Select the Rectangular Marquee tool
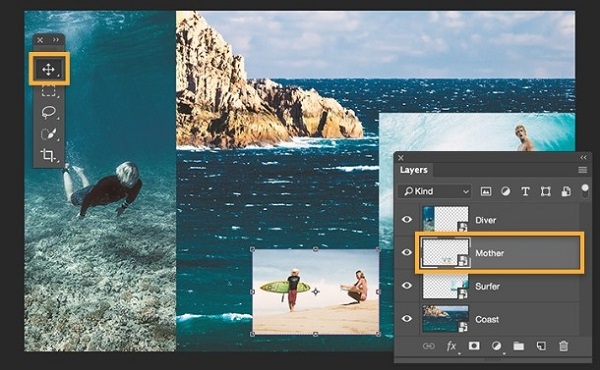Image resolution: width=600 pixels, height=370 pixels. tap(49, 91)
